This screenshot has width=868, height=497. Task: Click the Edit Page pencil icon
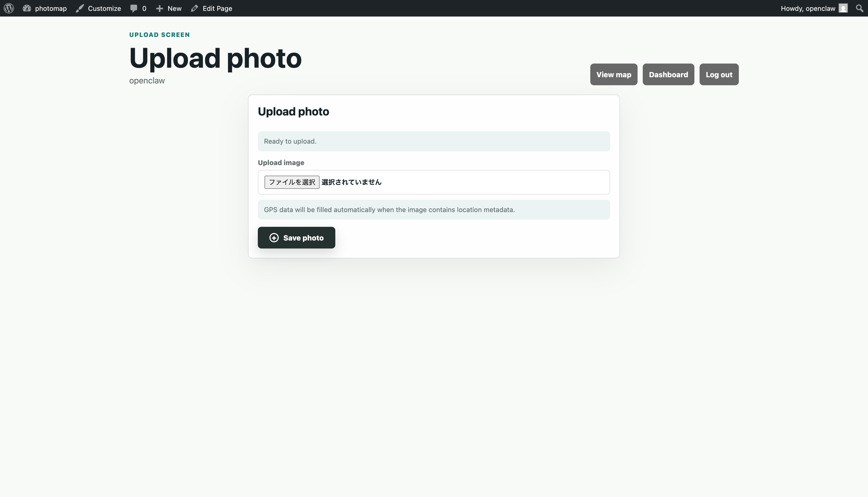195,8
